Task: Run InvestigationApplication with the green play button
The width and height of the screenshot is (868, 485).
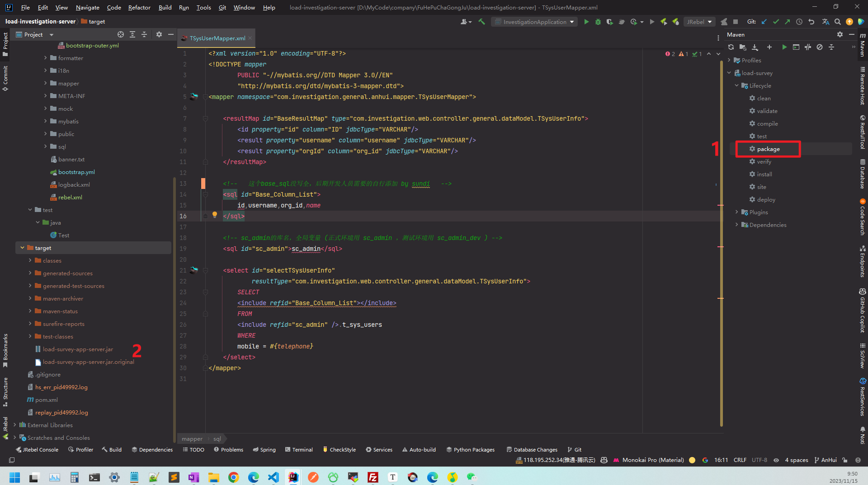Action: coord(586,22)
